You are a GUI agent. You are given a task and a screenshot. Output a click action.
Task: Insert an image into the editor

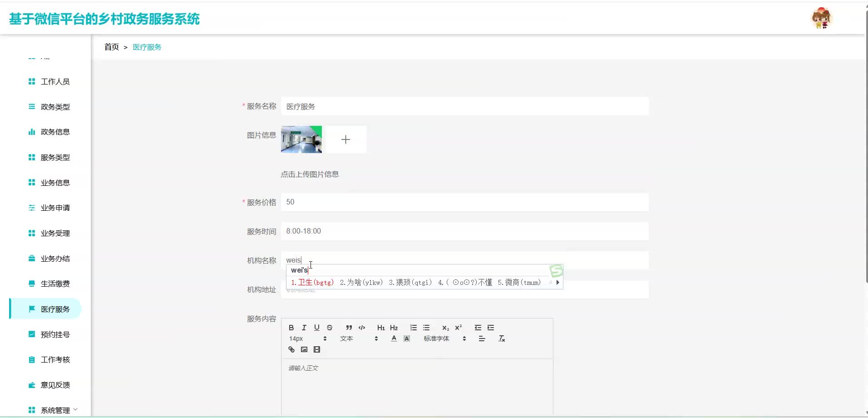(x=304, y=349)
